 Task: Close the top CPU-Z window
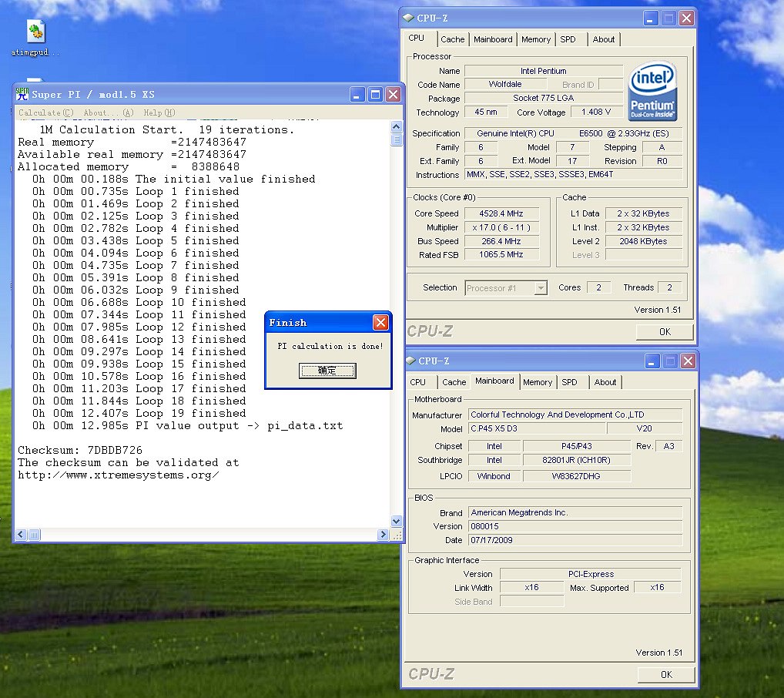[x=686, y=18]
